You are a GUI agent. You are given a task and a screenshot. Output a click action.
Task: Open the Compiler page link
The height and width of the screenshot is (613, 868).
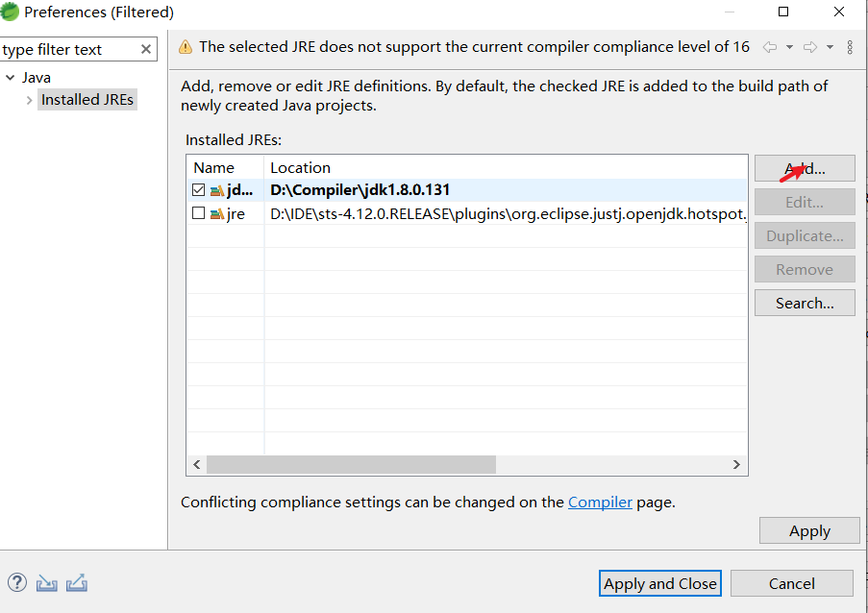(600, 502)
